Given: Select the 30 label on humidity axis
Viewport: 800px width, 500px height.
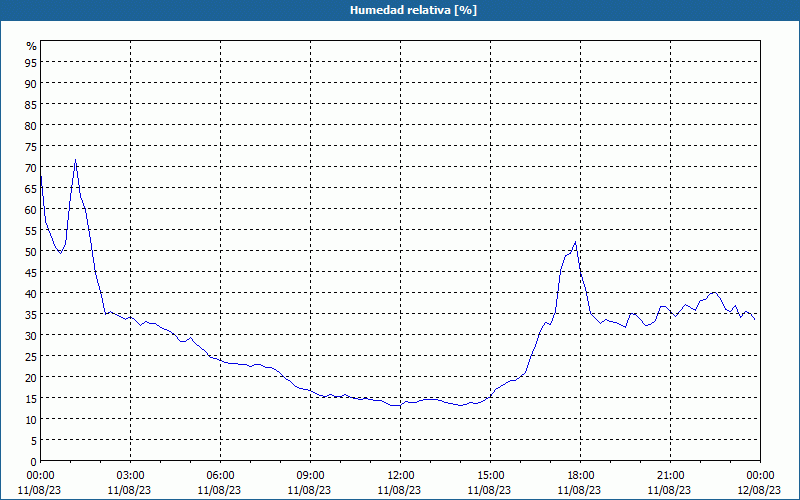Looking at the screenshot, I should coord(31,336).
